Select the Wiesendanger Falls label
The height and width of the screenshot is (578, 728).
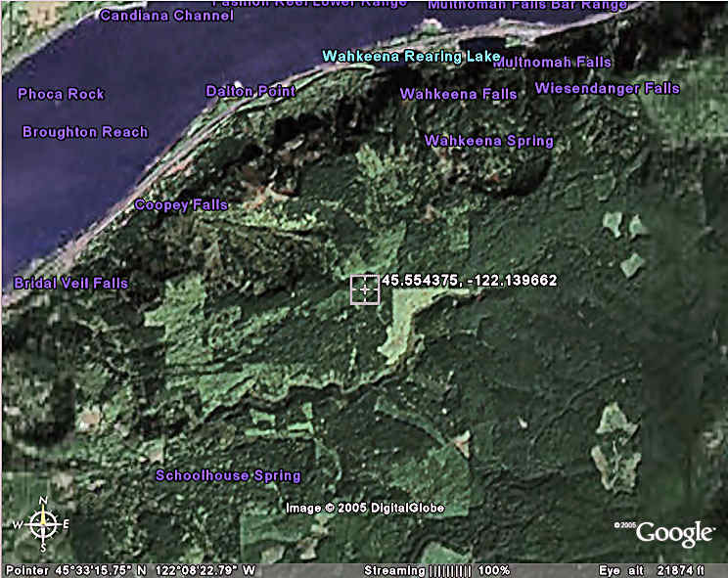tap(607, 88)
